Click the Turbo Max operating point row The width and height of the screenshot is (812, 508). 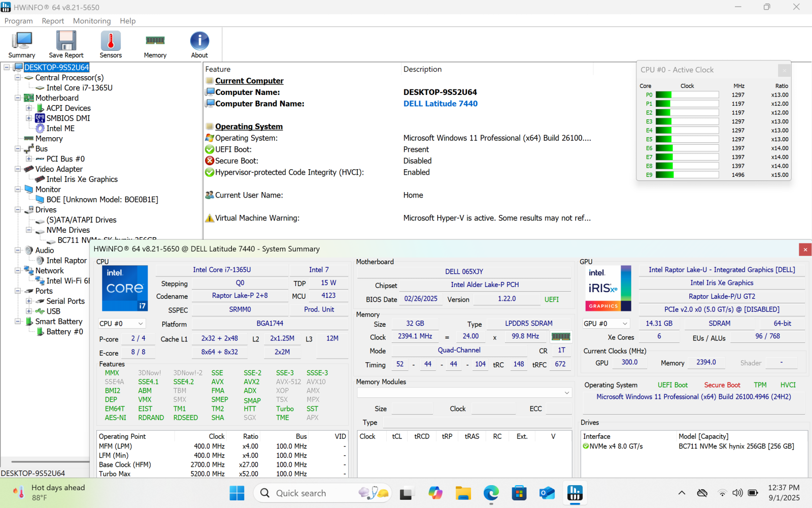click(x=222, y=473)
